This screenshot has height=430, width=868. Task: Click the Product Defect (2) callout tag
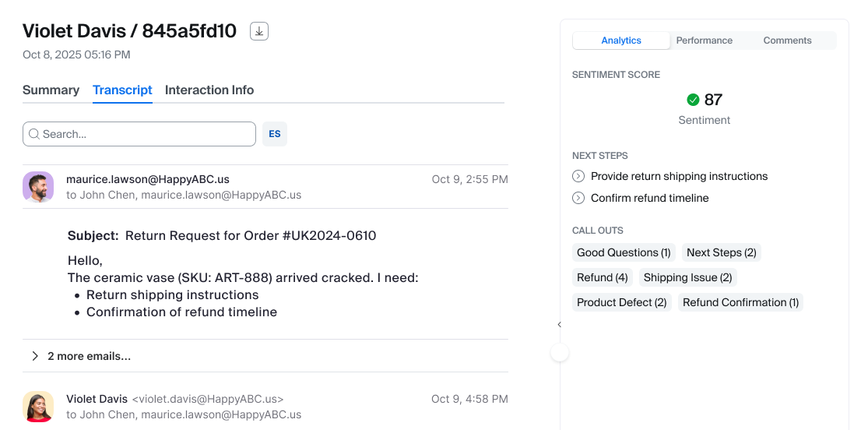tap(621, 302)
